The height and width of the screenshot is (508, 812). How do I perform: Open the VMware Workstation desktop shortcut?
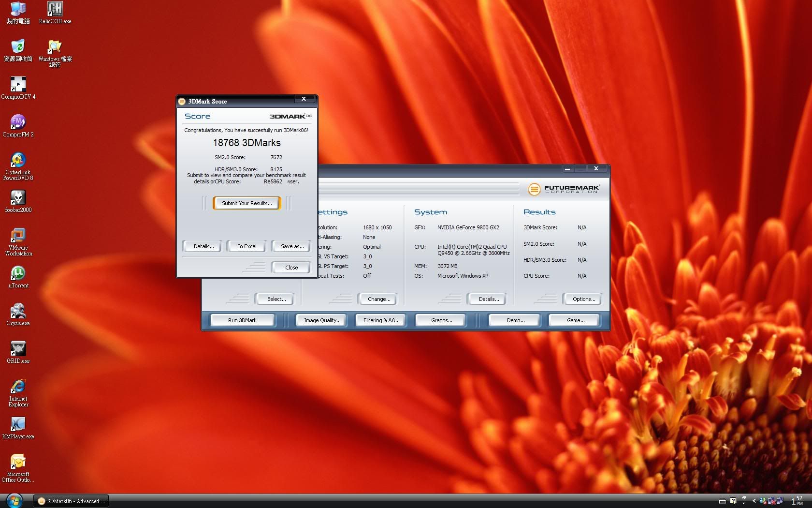pyautogui.click(x=18, y=242)
